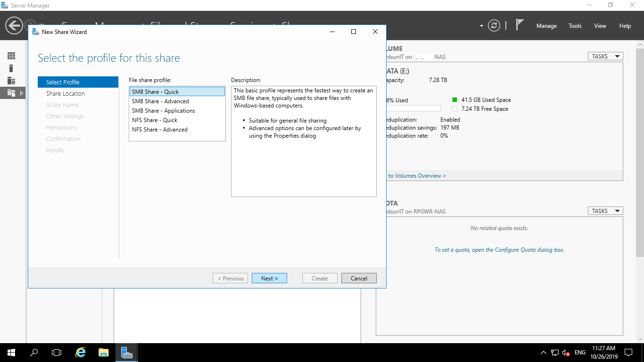Screen dimensions: 644x362
Task: Unmute the system volume icon
Action: click(x=565, y=352)
